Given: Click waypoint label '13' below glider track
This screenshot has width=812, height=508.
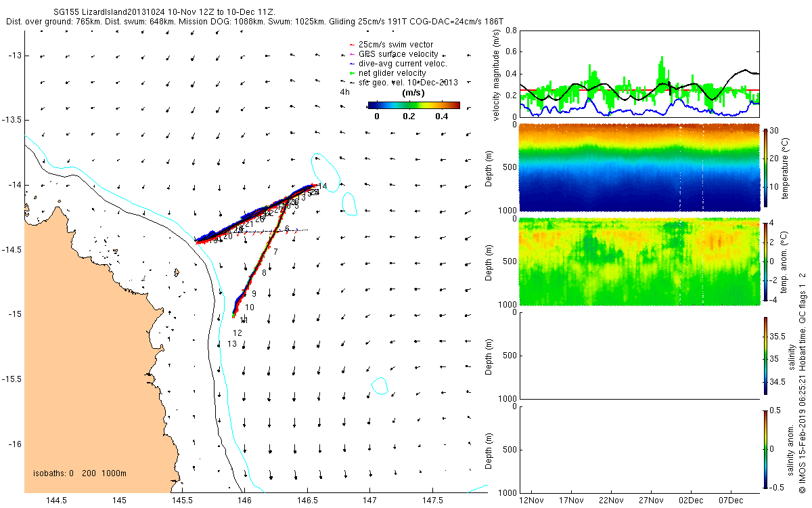Looking at the screenshot, I should click(x=231, y=344).
